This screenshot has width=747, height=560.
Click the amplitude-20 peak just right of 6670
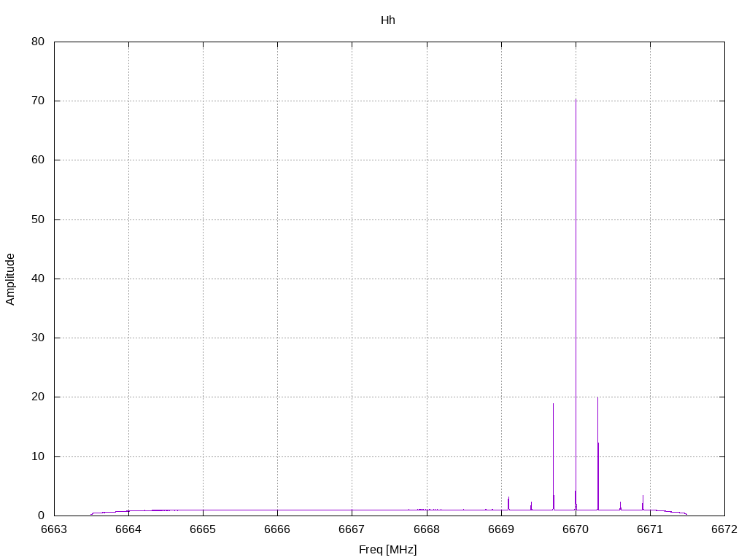click(598, 454)
